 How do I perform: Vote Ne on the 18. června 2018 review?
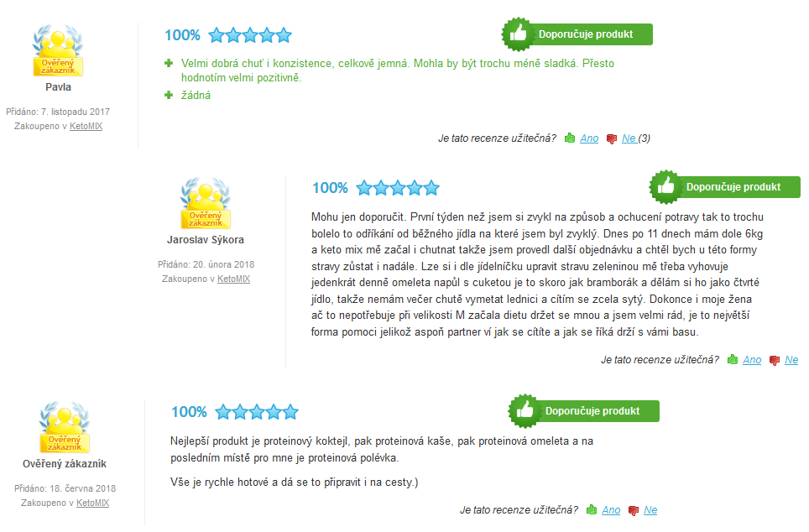coord(650,510)
